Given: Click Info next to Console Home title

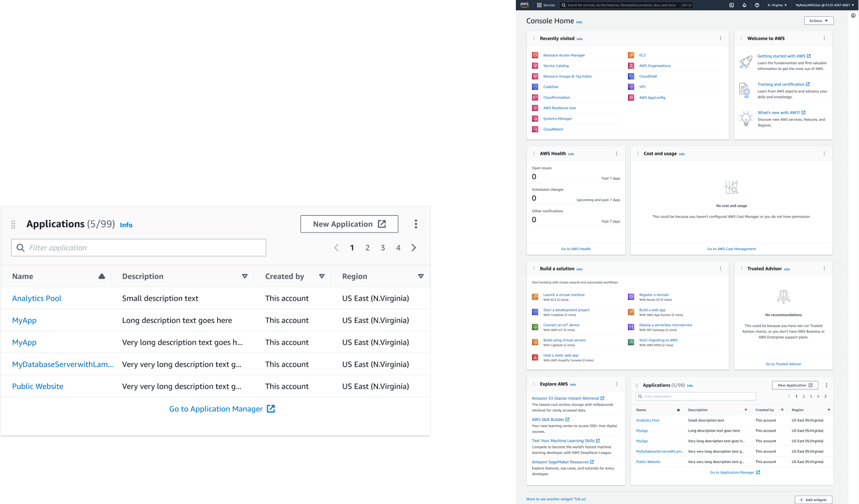Looking at the screenshot, I should [579, 22].
